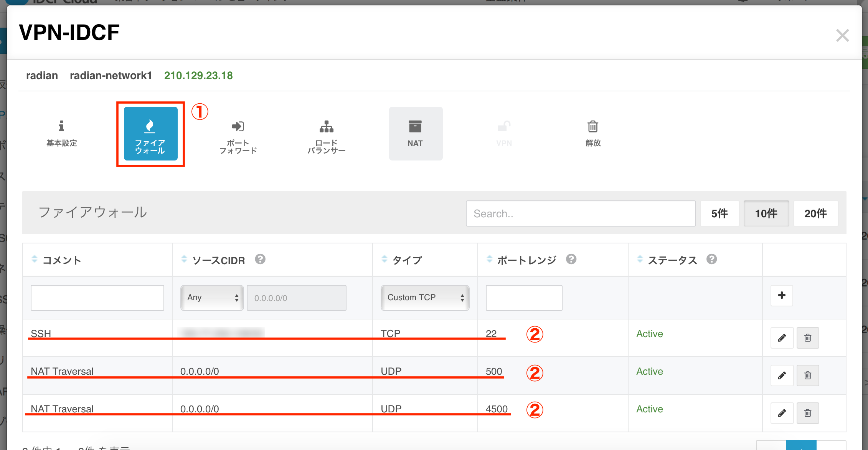Show 5件 rows per page
The width and height of the screenshot is (868, 450).
(x=719, y=213)
